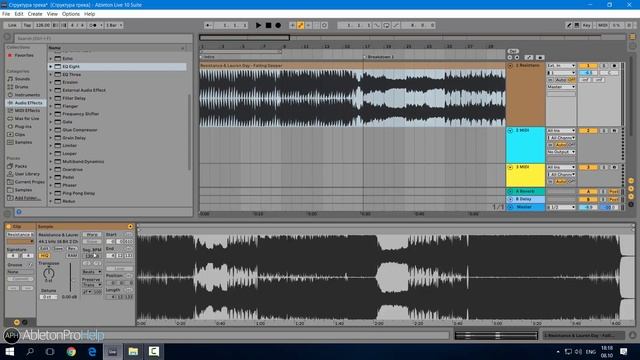
Task: Arm the Arrangement Record button
Action: click(278, 25)
